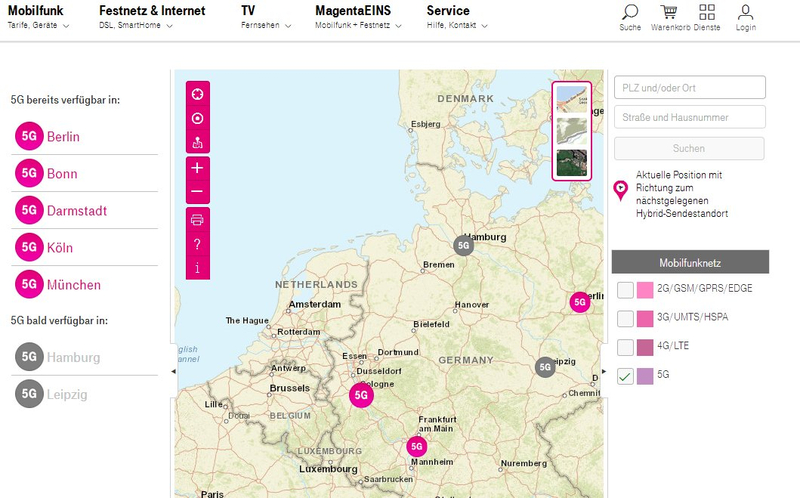Screen dimensions: 800x498
Task: Open the Mobilfunk navigation item
Action: coord(36,10)
